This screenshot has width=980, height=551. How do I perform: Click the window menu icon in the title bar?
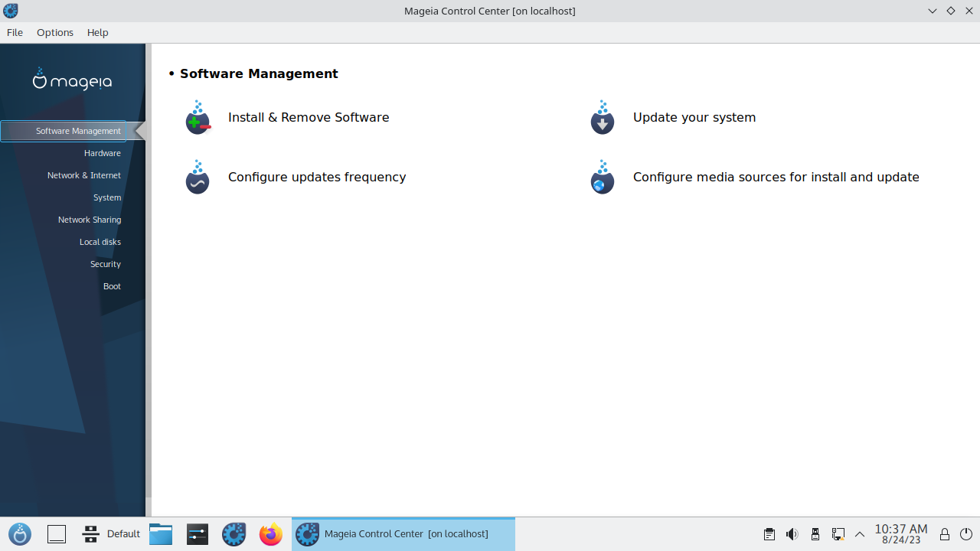(x=11, y=11)
